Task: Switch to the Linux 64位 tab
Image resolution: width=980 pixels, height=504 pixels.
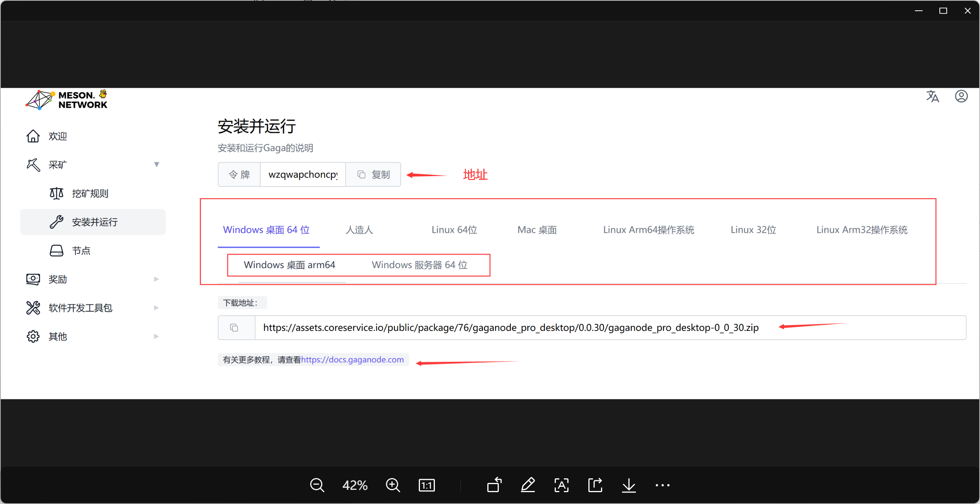Action: click(x=454, y=230)
